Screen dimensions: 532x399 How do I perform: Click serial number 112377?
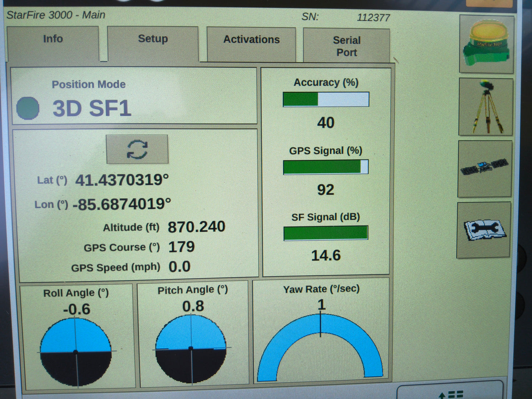(x=373, y=18)
